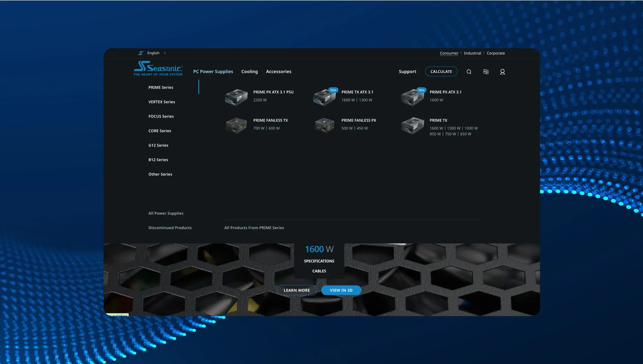643x364 pixels.
Task: Open the search magnifier icon
Action: point(469,72)
